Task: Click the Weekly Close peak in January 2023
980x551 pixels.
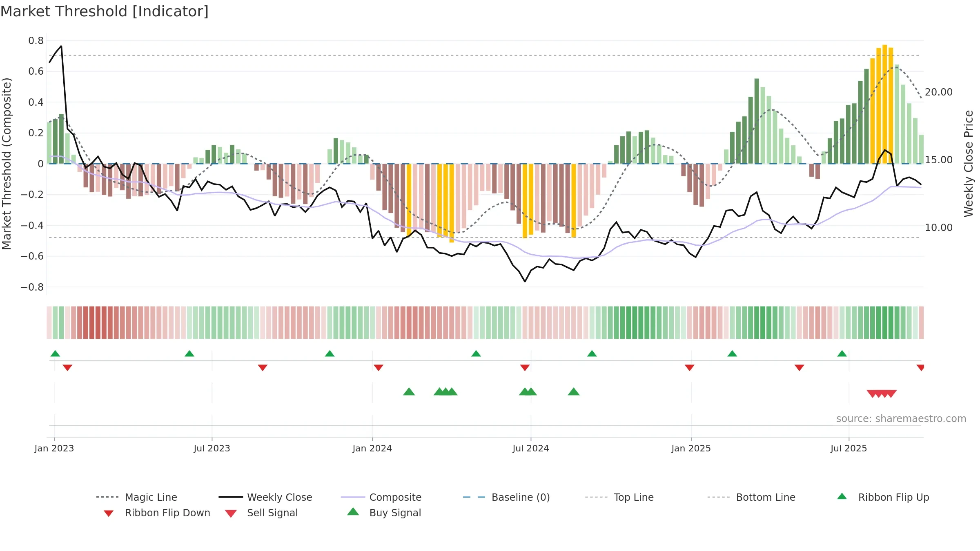Action: tap(61, 46)
